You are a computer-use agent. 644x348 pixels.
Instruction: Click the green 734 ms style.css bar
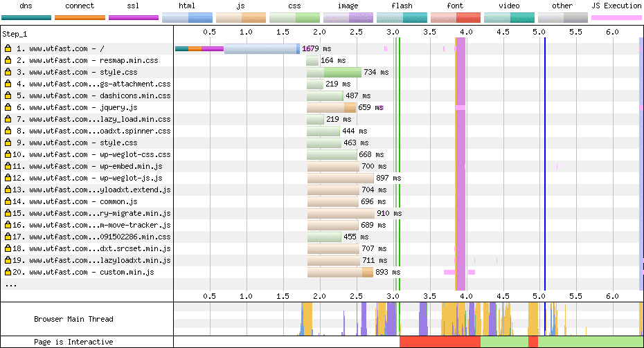tap(342, 73)
